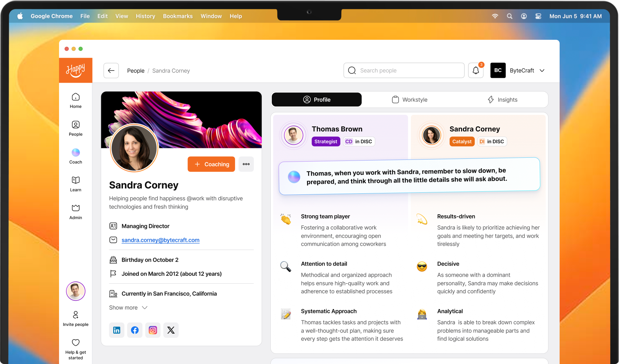This screenshot has height=364, width=619.
Task: Click Sandra Corney's large profile photo
Action: tap(134, 148)
